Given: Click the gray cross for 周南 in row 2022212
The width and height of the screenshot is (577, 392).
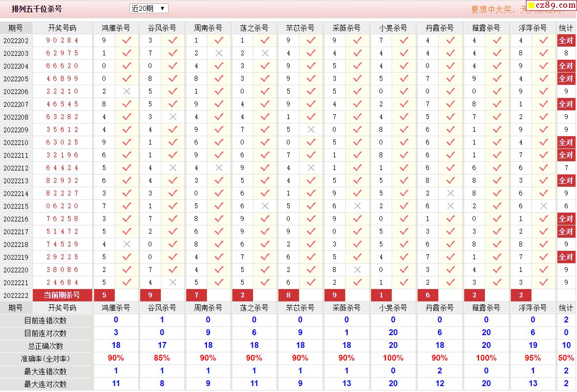Looking at the screenshot, I should pyautogui.click(x=219, y=168).
